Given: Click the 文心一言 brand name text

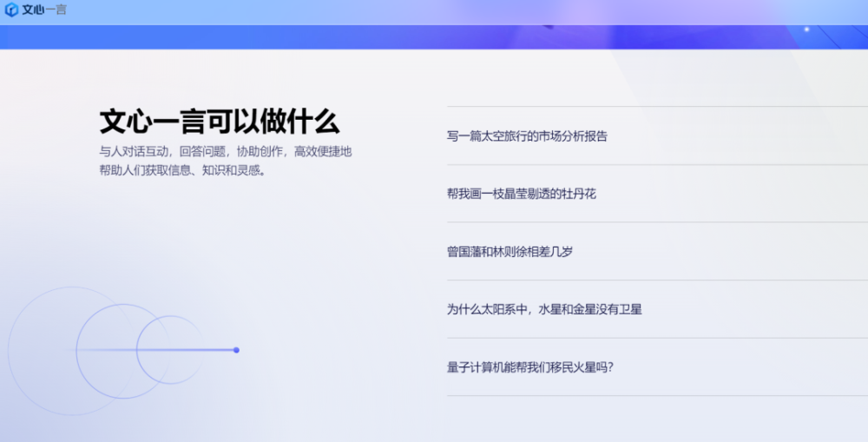Looking at the screenshot, I should (44, 10).
